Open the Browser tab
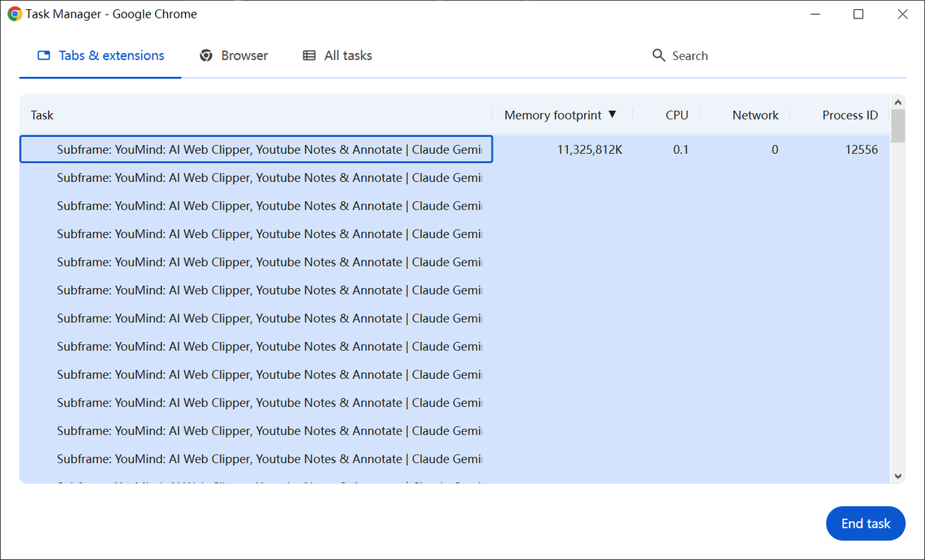The height and width of the screenshot is (560, 925). pyautogui.click(x=234, y=55)
